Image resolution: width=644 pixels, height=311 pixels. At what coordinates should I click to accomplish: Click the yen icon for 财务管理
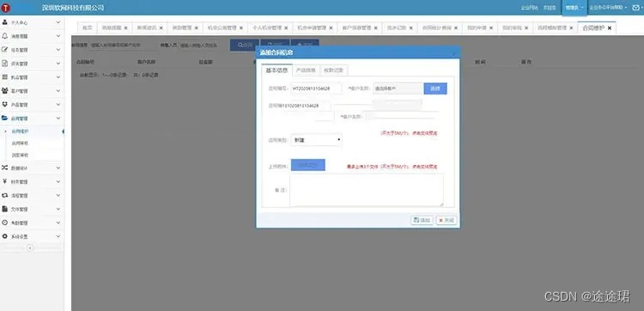[x=5, y=181]
